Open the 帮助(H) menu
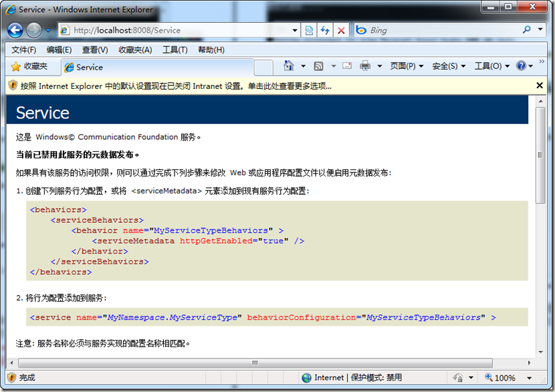The width and height of the screenshot is (555, 392). (211, 50)
